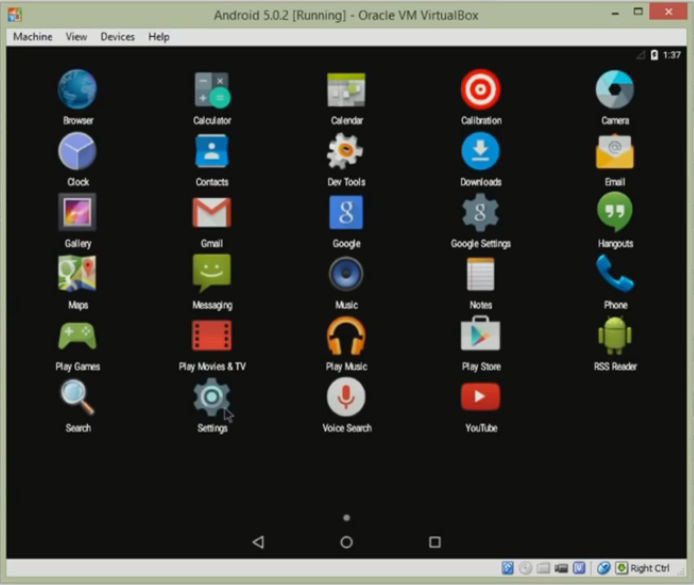Screen dimensions: 694x585
Task: Open Google Settings app
Action: click(x=481, y=213)
